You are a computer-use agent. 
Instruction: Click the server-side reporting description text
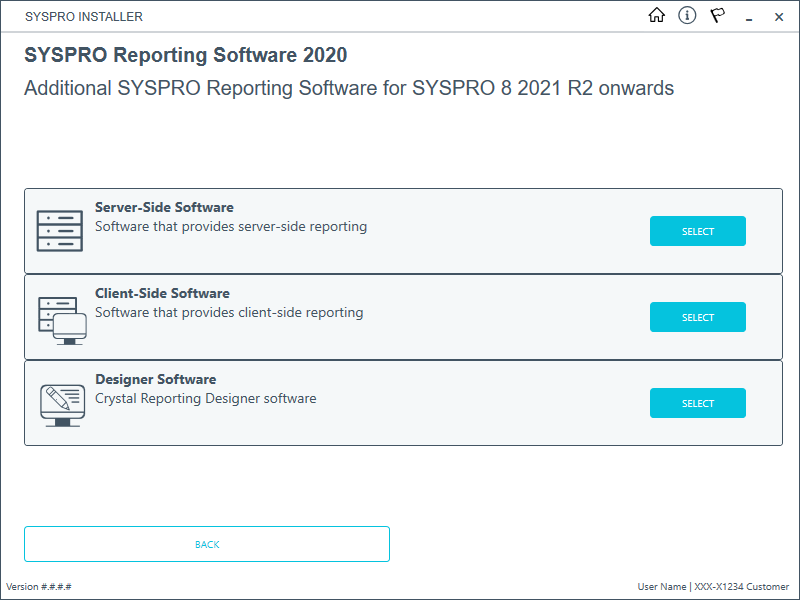(x=231, y=226)
